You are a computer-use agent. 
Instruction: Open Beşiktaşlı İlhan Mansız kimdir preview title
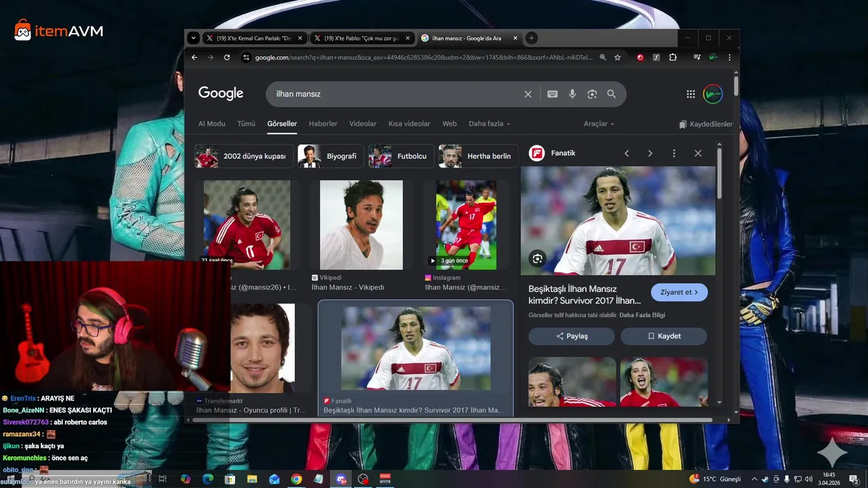(x=585, y=295)
